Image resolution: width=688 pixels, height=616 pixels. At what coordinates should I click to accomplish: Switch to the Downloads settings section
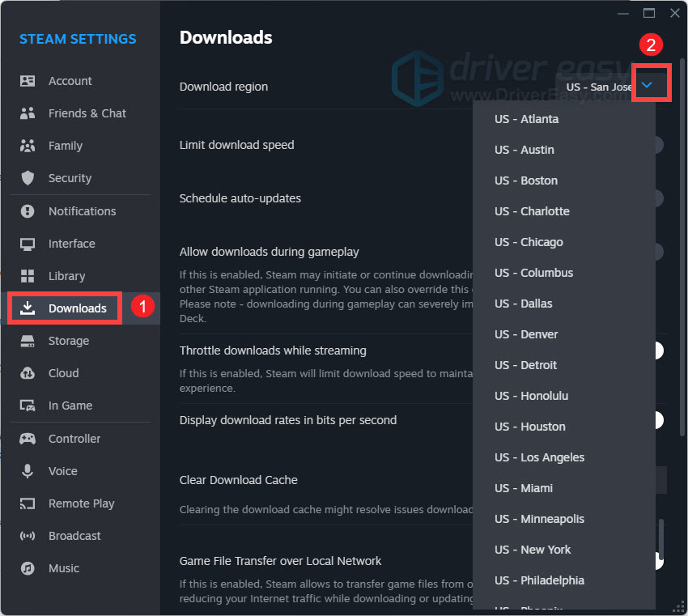tap(65, 308)
